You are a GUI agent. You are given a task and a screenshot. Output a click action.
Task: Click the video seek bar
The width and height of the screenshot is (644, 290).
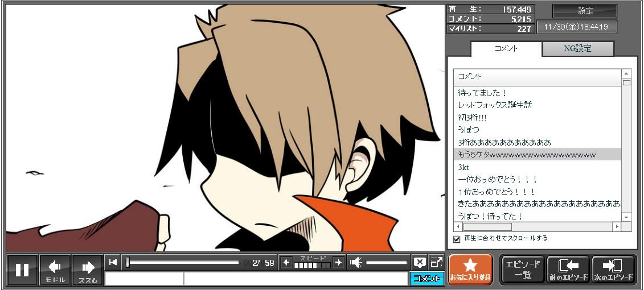[182, 262]
